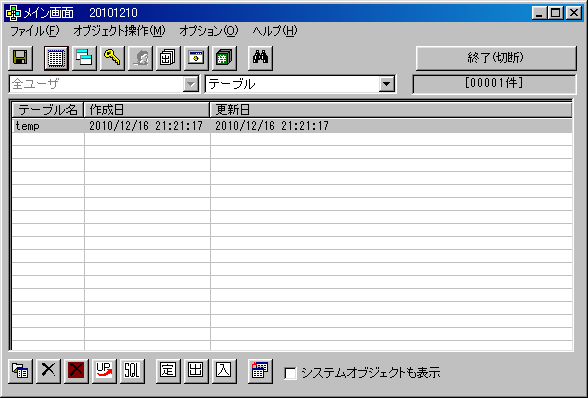Click the dark red X icon
The image size is (588, 398).
tap(76, 371)
